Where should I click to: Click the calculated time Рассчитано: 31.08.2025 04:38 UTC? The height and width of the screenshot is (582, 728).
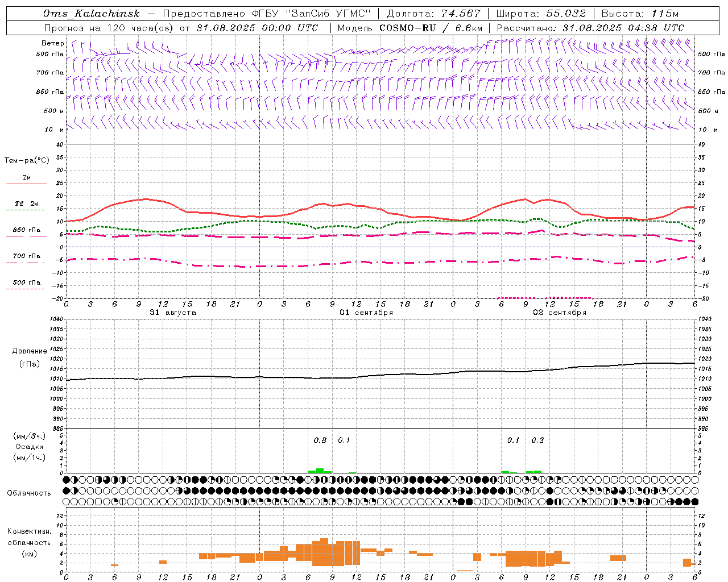tap(590, 28)
